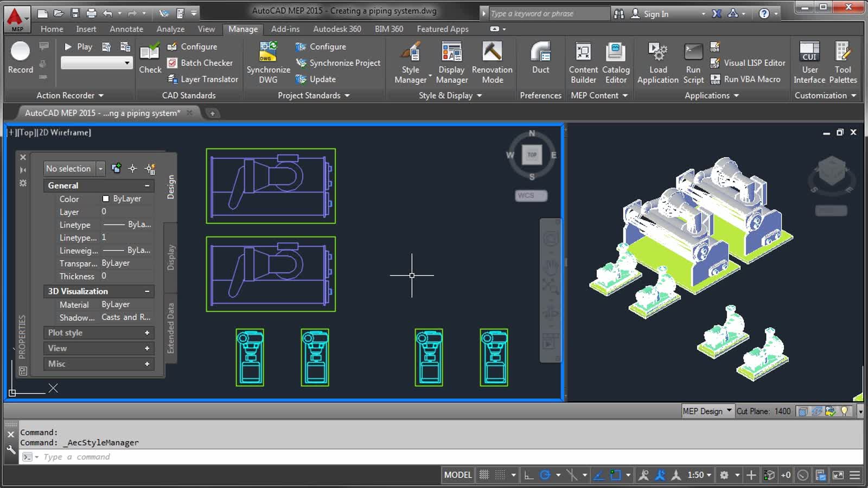The height and width of the screenshot is (488, 868).
Task: Click Run VBA Macro
Action: point(745,79)
